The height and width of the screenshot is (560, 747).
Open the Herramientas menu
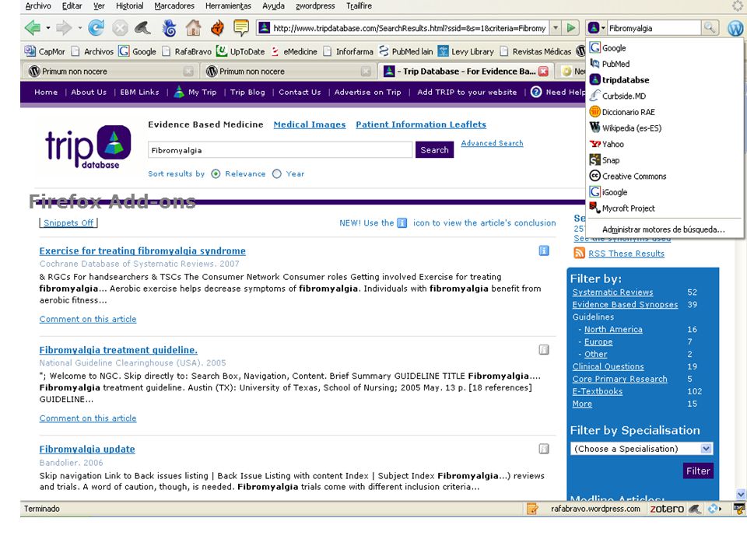point(228,5)
